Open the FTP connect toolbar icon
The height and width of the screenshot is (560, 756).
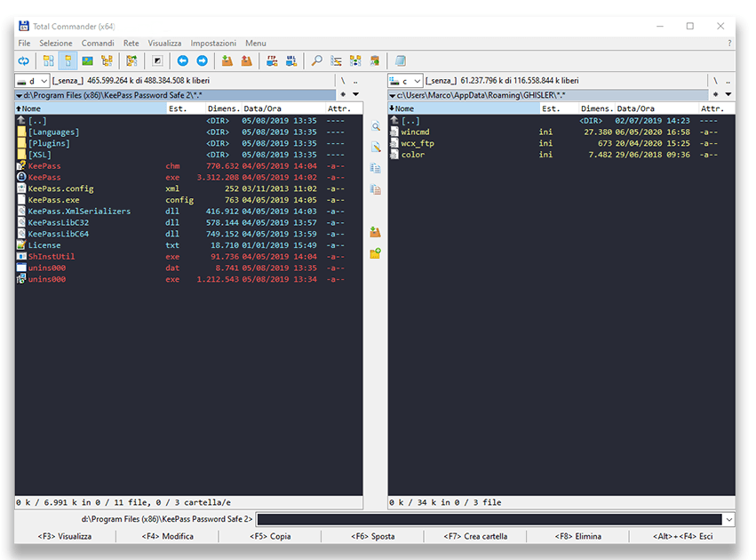pyautogui.click(x=272, y=60)
